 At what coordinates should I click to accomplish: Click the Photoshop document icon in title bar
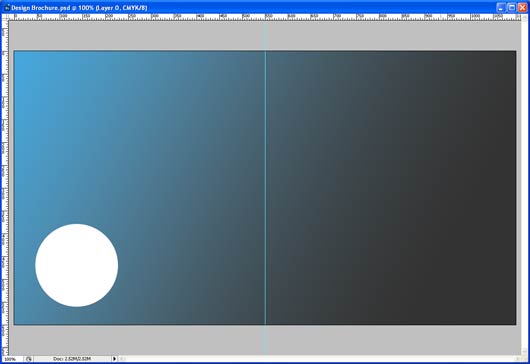(x=6, y=7)
